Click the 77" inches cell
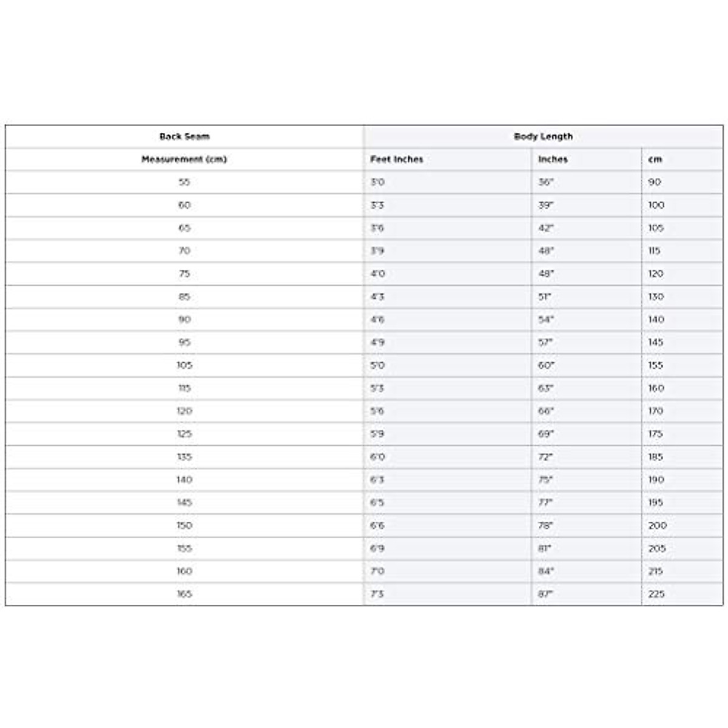Screen dimensions: 728x728 tap(546, 502)
